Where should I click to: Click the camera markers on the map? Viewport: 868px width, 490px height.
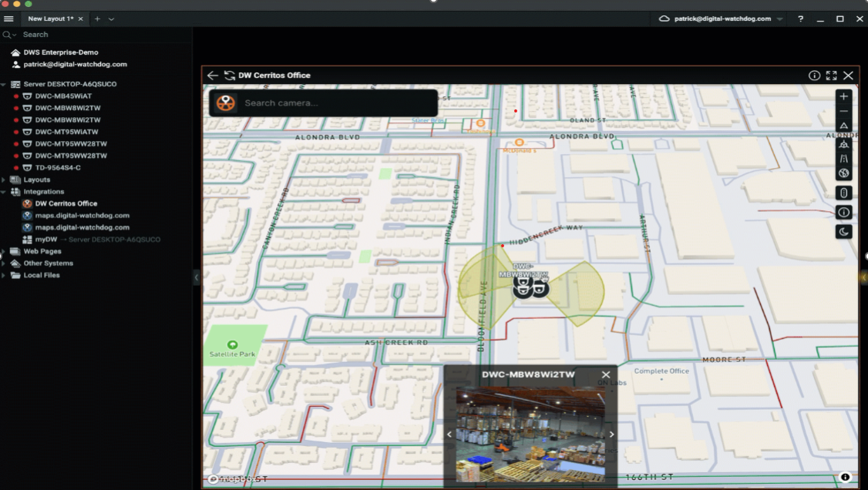pyautogui.click(x=530, y=287)
